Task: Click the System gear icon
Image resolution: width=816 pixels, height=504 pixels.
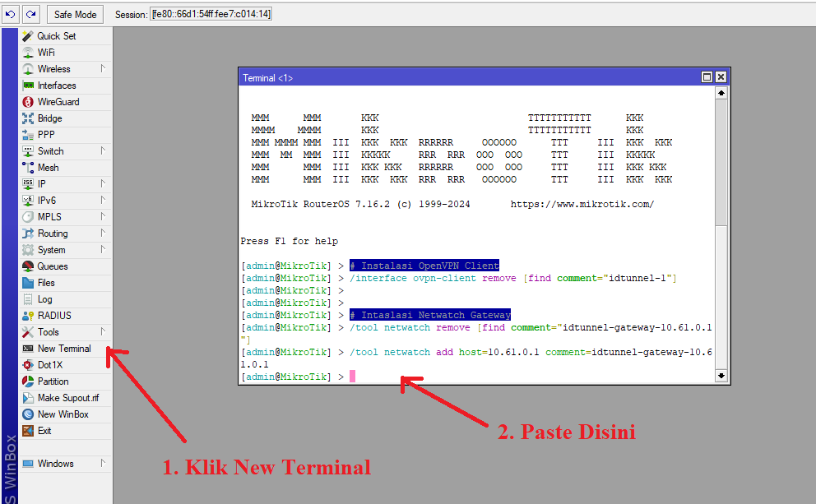Action: point(28,250)
